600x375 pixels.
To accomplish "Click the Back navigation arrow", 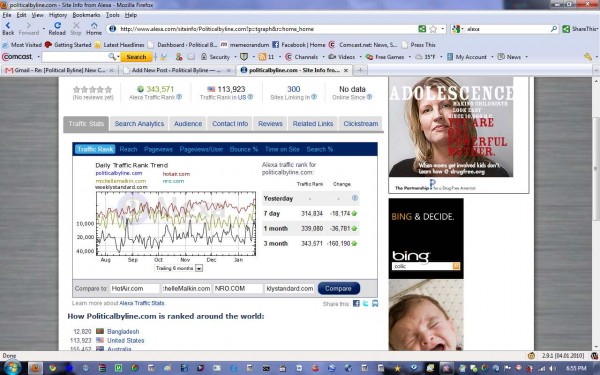I will 8,25.
